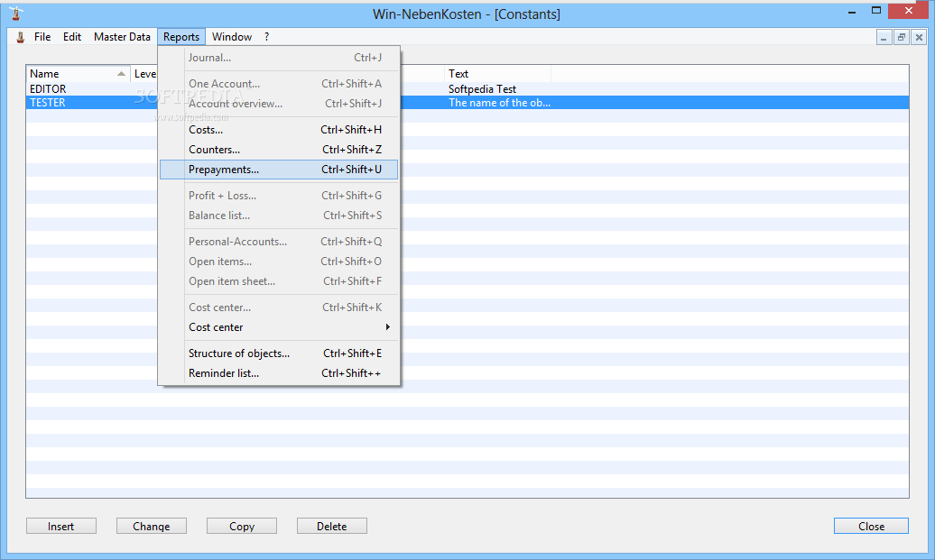
Task: Click greyed Journal... menu entry
Action: click(x=279, y=58)
